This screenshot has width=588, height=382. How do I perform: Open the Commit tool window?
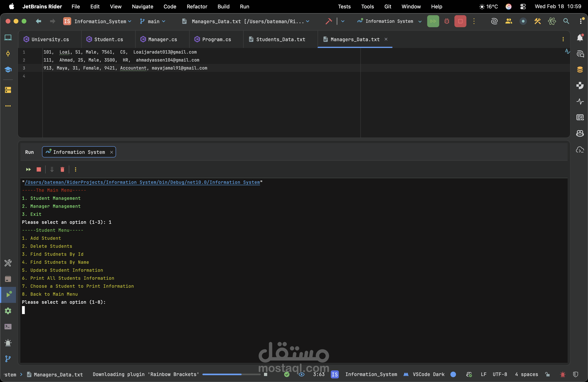coord(8,54)
